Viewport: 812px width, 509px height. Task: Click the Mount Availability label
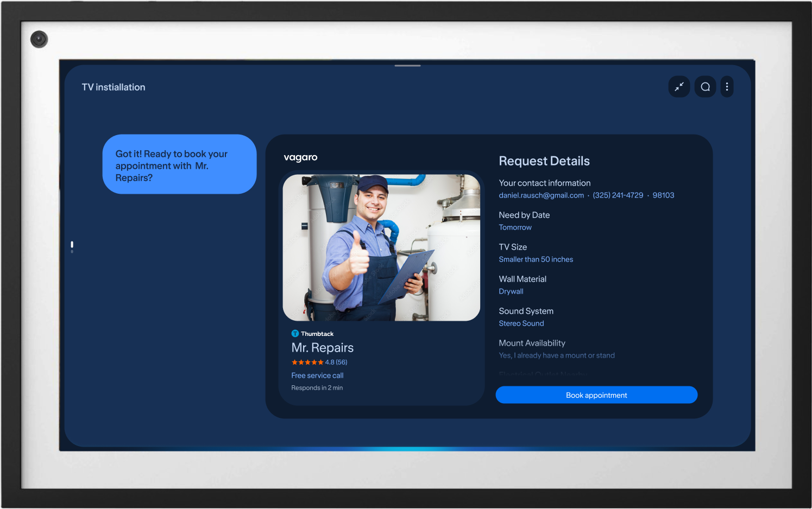[x=532, y=343]
